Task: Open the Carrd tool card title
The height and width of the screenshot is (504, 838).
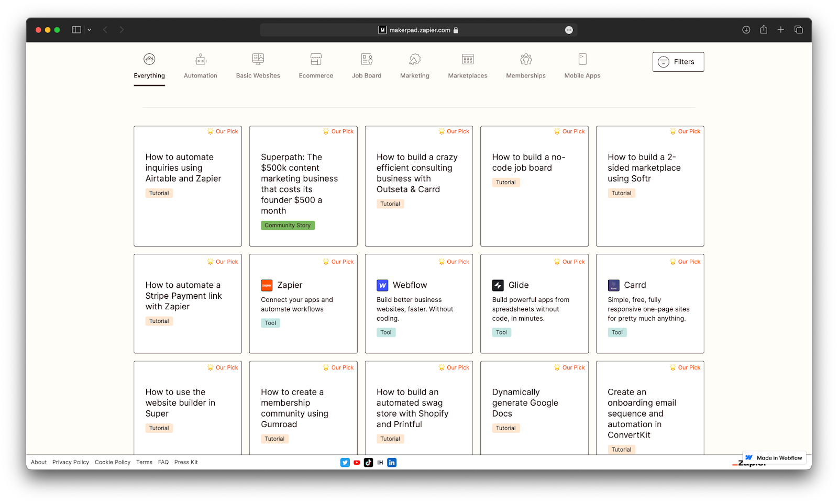Action: [635, 285]
